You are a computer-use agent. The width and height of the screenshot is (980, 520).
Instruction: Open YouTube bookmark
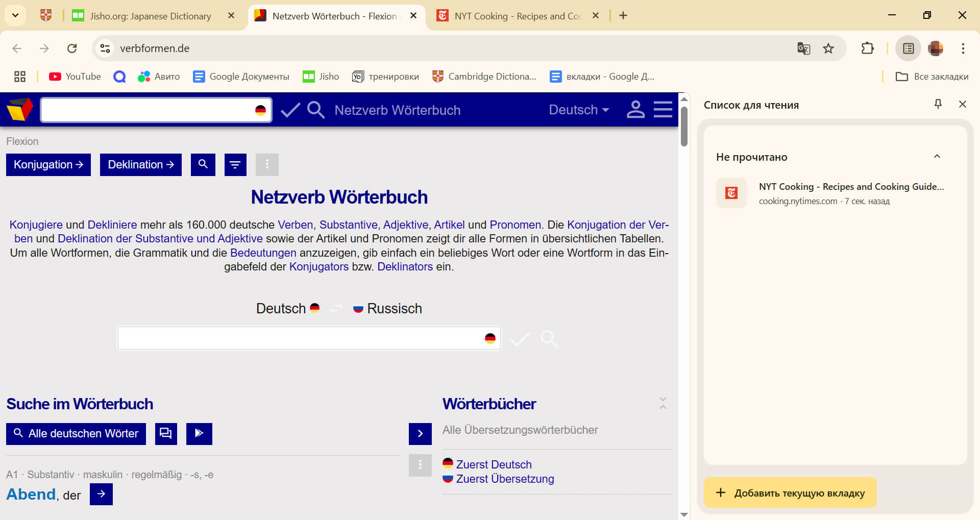75,77
